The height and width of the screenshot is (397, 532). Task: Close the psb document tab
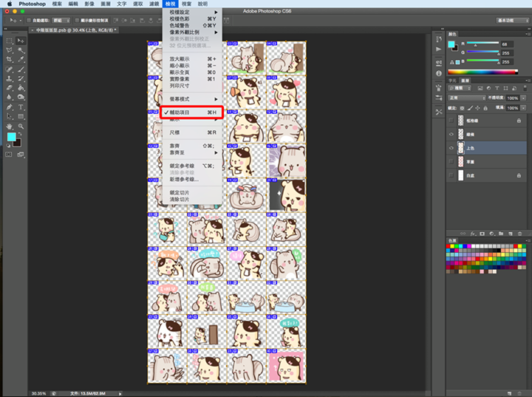click(x=33, y=30)
